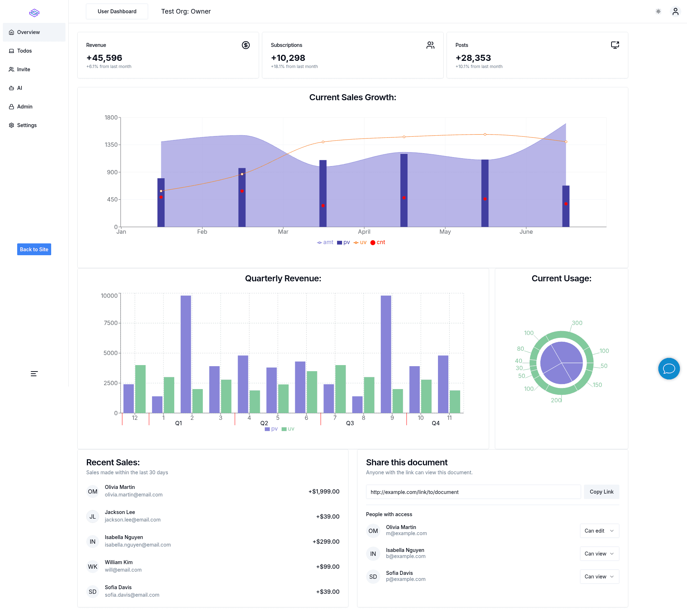687x616 pixels.
Task: Click the JL avatar for Jackson Lee
Action: tap(93, 516)
